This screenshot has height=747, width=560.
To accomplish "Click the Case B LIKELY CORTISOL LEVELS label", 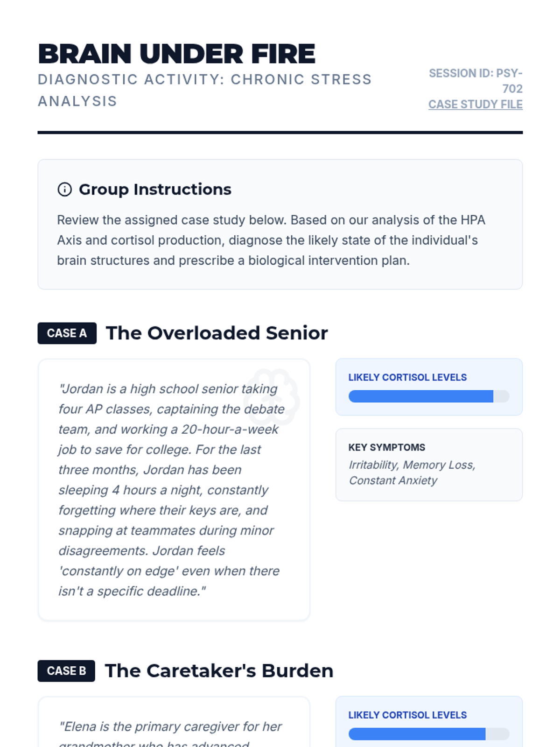I will click(x=407, y=715).
